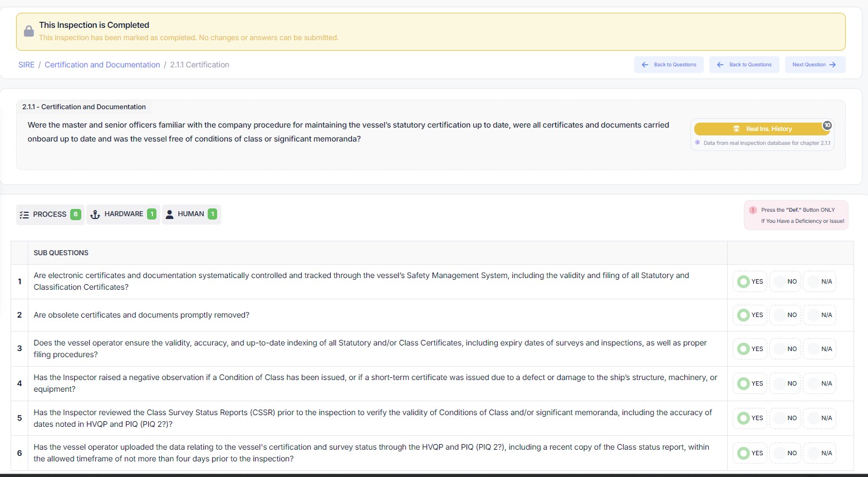The image size is (868, 477).
Task: Open the Certification and Documentation breadcrumb link
Action: [x=102, y=65]
